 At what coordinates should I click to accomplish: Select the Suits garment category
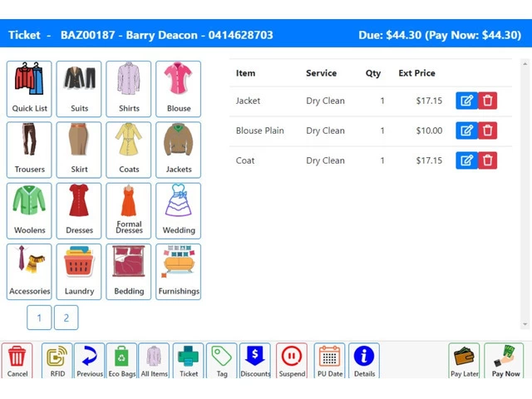79,88
